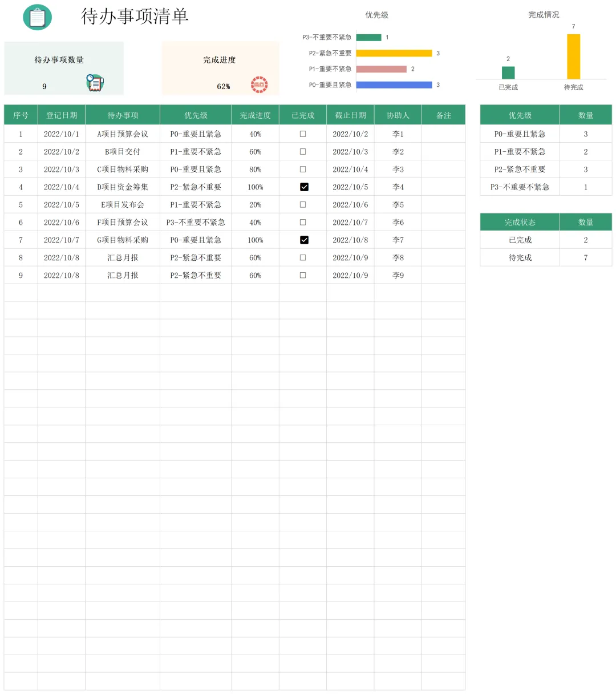
Task: Tick the 已完成 checkbox for C项目物料采购
Action: (x=303, y=170)
